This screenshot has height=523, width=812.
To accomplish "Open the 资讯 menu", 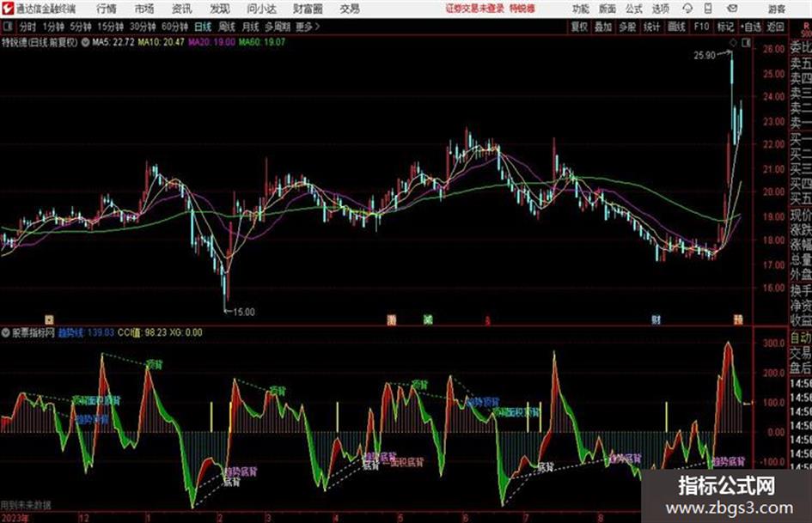I will pyautogui.click(x=182, y=9).
